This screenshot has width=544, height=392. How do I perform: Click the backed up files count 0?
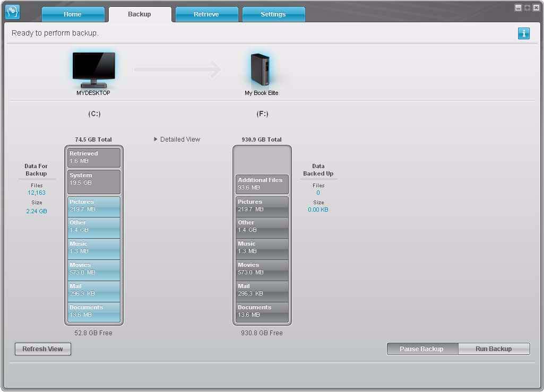(318, 193)
